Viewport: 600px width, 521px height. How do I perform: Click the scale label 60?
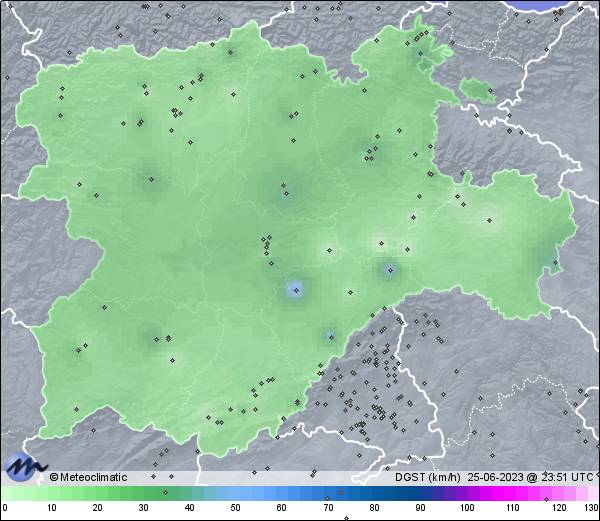tap(282, 508)
